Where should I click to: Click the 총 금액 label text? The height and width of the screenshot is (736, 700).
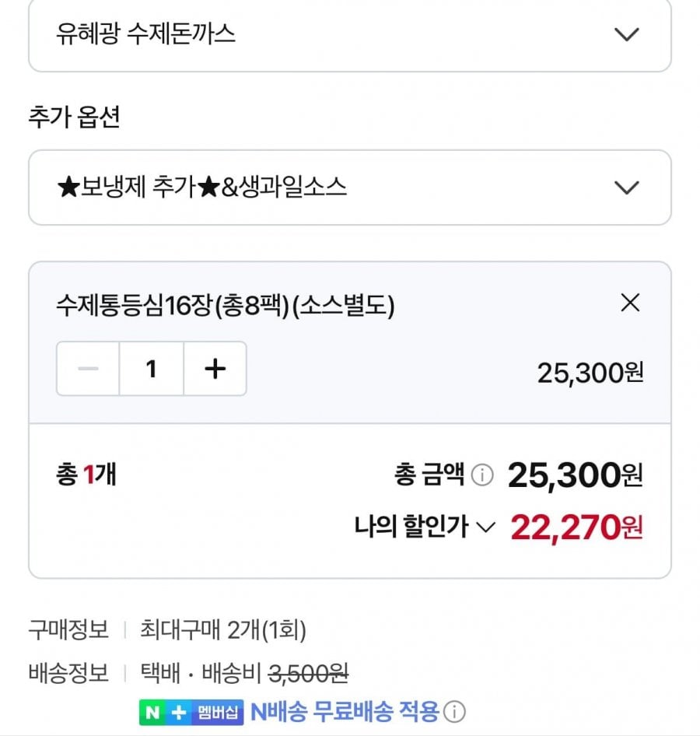(x=429, y=475)
